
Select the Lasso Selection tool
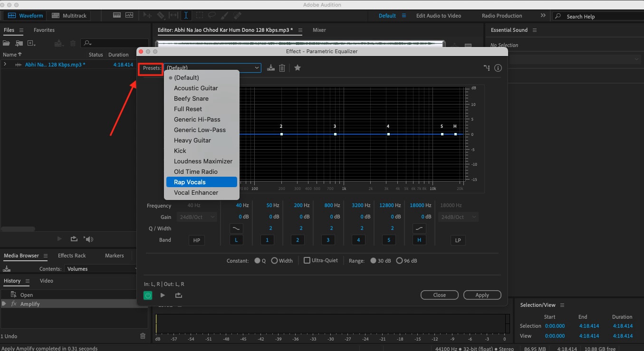point(212,16)
